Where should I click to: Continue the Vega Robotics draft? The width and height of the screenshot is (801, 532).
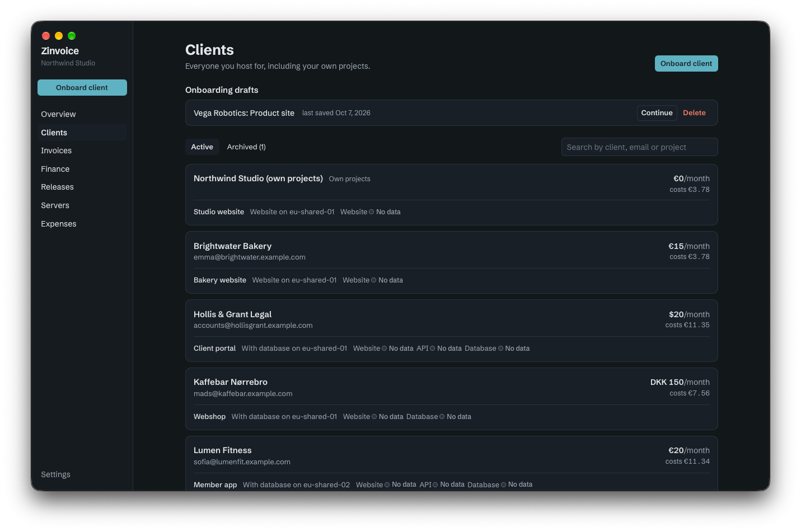(x=657, y=113)
